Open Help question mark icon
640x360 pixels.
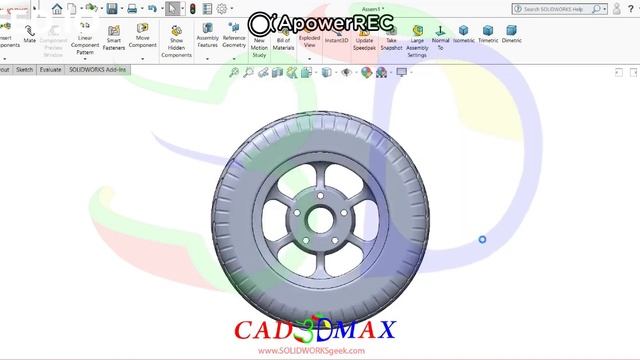coord(631,9)
